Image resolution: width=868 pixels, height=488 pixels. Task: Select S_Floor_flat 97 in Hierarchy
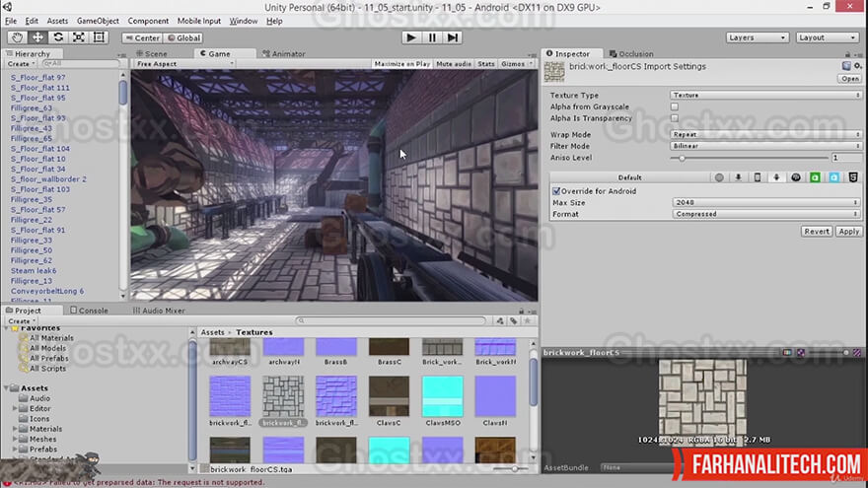click(x=37, y=78)
